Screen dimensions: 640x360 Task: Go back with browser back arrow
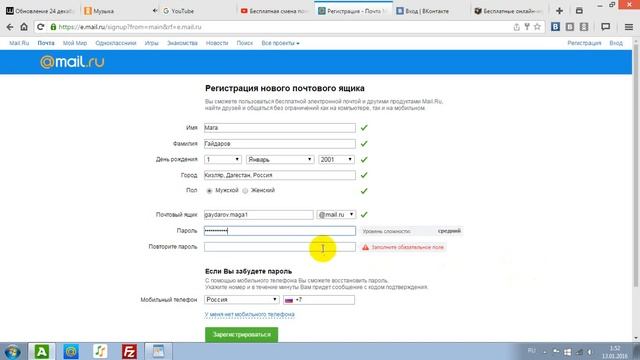[10, 27]
